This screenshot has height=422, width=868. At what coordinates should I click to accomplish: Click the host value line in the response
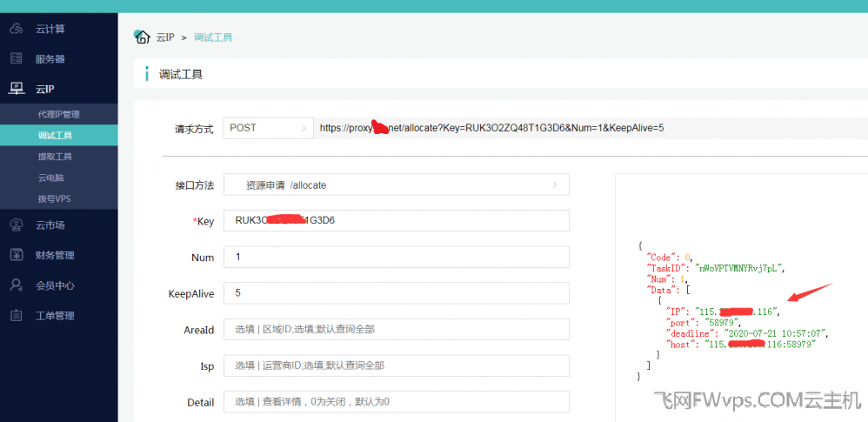(742, 344)
